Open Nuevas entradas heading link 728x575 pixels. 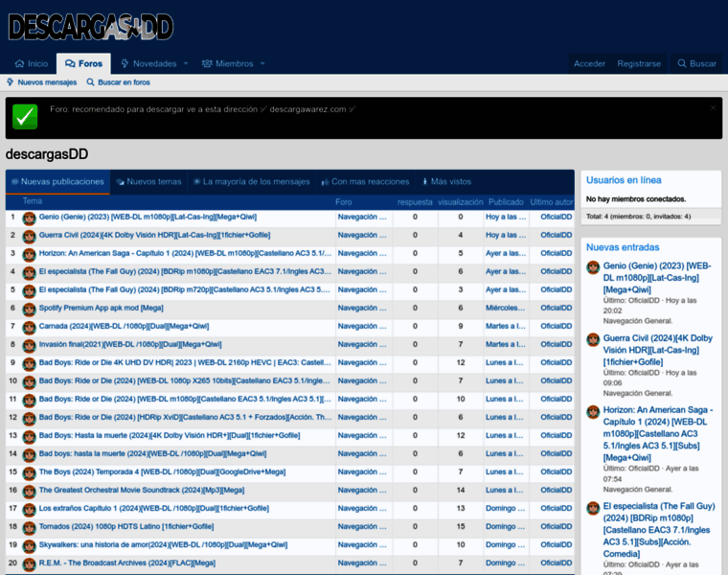click(x=623, y=247)
